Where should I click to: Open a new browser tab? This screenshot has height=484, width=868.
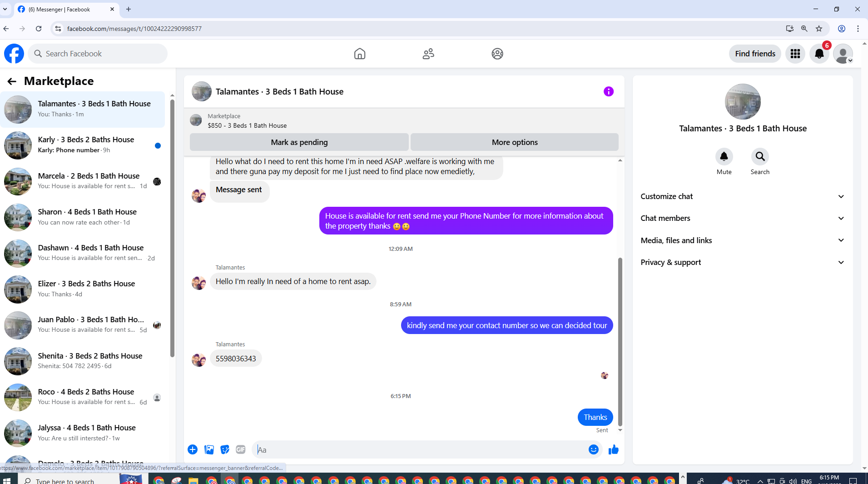tap(129, 9)
